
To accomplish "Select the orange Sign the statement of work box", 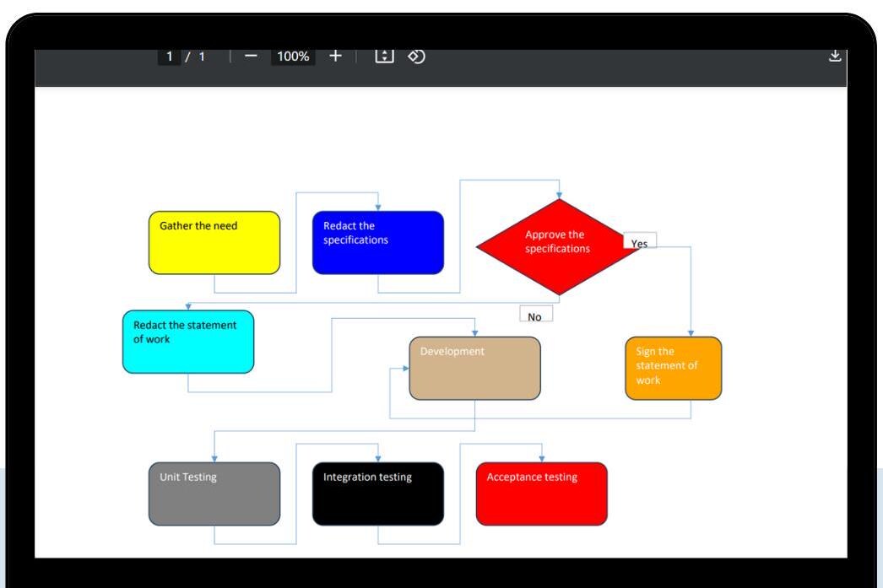I will point(672,366).
